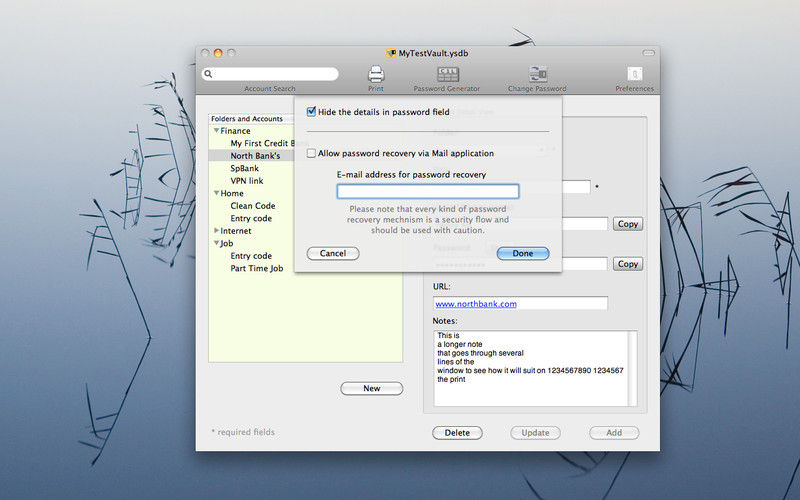Select the SpBank account
800x500 pixels.
[x=246, y=169]
